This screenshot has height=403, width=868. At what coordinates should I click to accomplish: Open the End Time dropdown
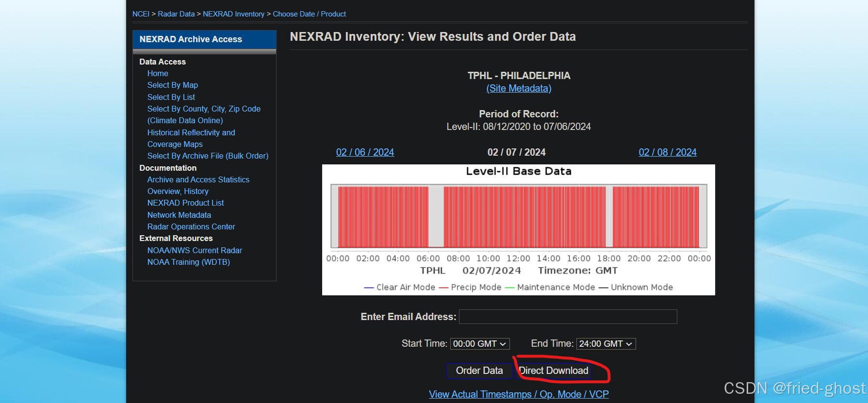pos(606,344)
